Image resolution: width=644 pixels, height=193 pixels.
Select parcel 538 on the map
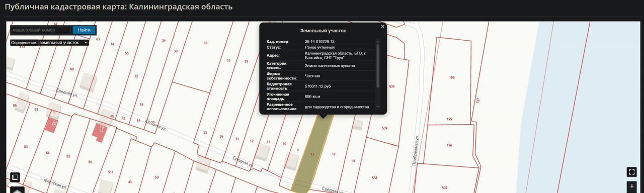click(374, 178)
